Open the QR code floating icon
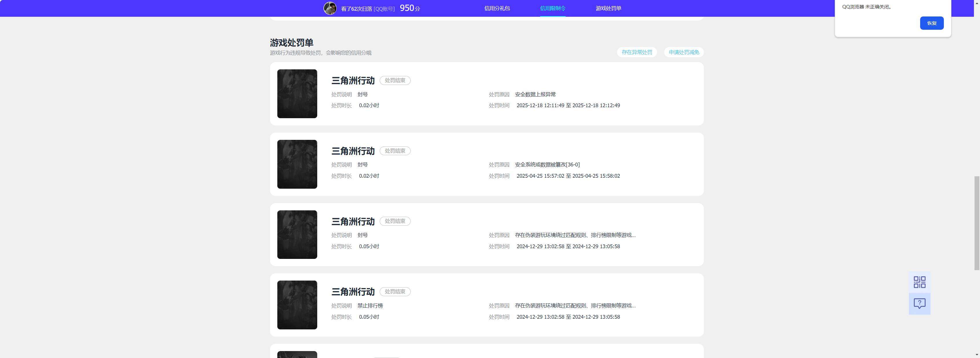Image resolution: width=980 pixels, height=358 pixels. (x=920, y=282)
